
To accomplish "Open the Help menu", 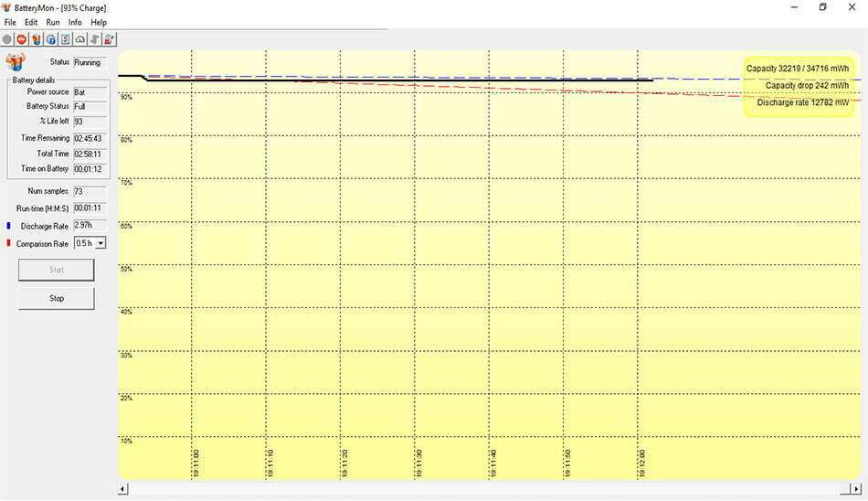I will click(x=99, y=22).
